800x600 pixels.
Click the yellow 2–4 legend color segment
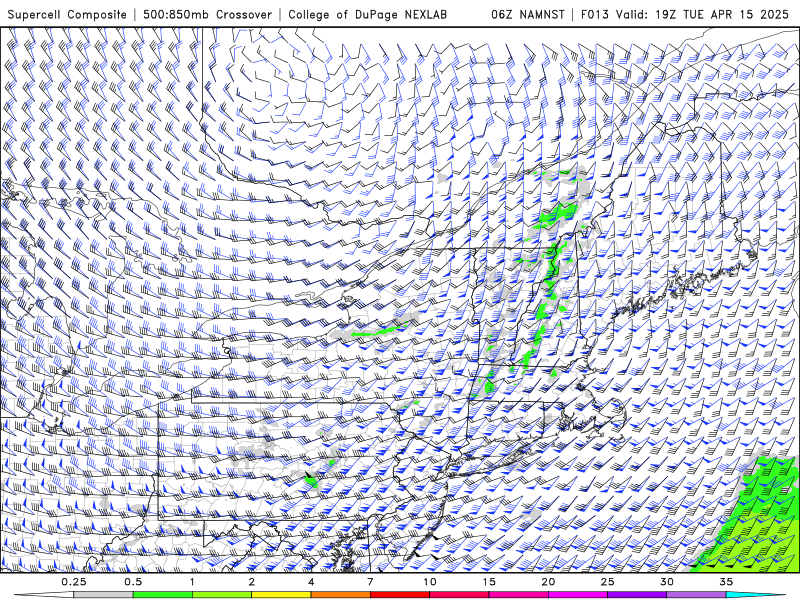[x=281, y=595]
